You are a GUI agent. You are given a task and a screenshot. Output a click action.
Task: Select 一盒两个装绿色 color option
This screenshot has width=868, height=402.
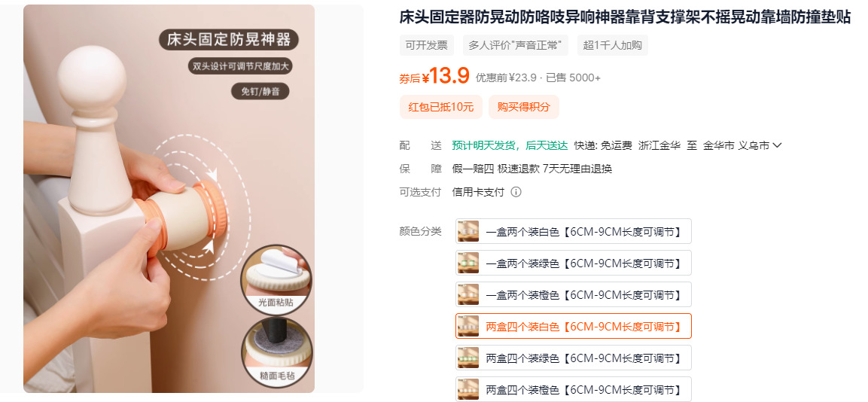point(574,263)
